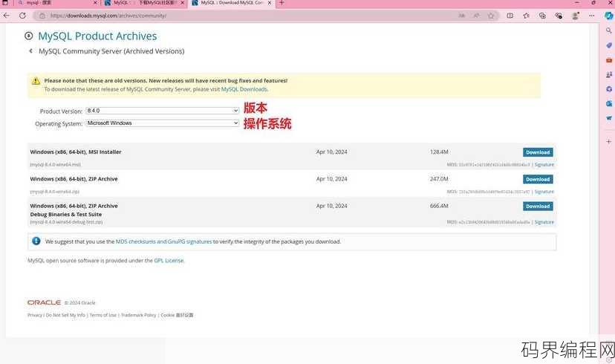Click the 'Windows (x86, 64-bit), MSI Installer' row title

click(x=76, y=152)
